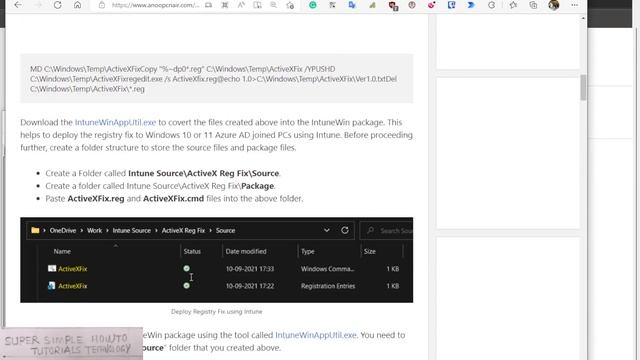Click the ActiveXFix registration entries file name

(73, 286)
